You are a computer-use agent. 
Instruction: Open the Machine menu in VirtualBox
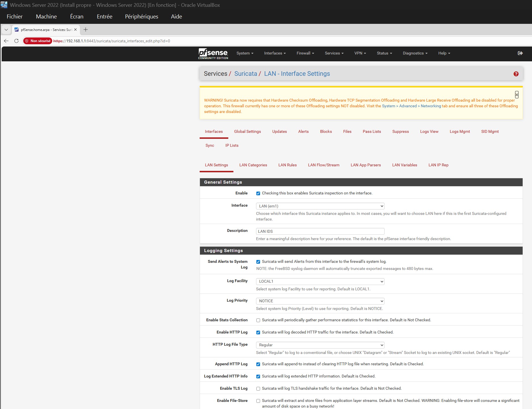pos(46,16)
